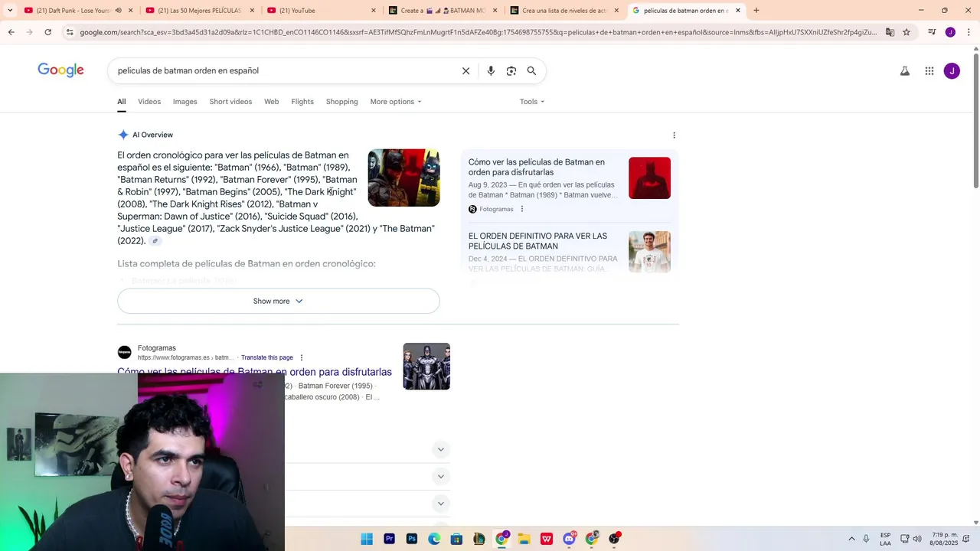Image resolution: width=980 pixels, height=551 pixels.
Task: Switch to BATMAN MO browser tab
Action: 444,11
